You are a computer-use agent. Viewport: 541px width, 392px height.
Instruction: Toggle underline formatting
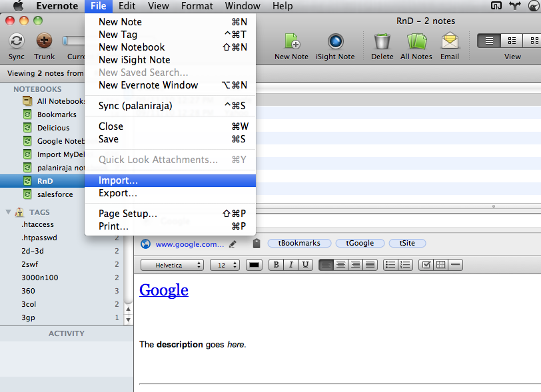coord(305,265)
